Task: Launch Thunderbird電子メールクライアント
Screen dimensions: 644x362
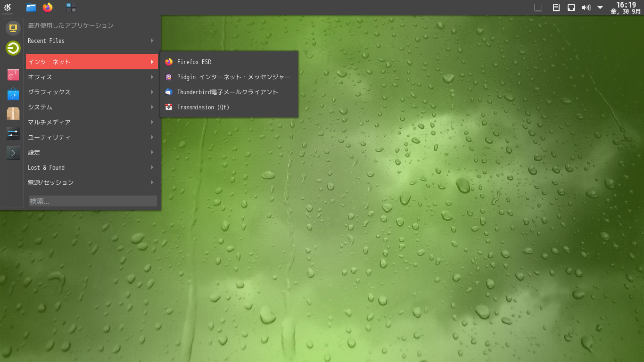Action: [x=229, y=92]
